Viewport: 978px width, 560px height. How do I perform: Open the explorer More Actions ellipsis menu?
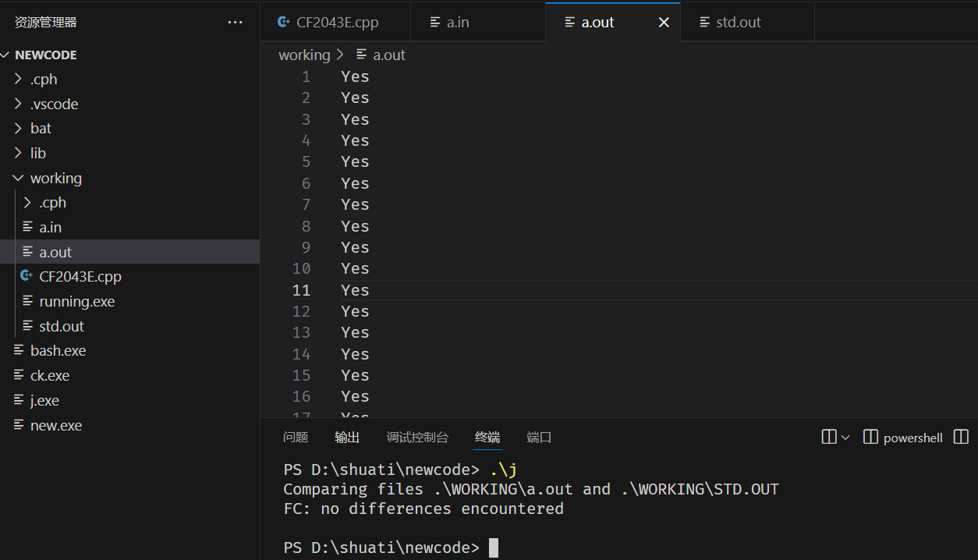(235, 23)
